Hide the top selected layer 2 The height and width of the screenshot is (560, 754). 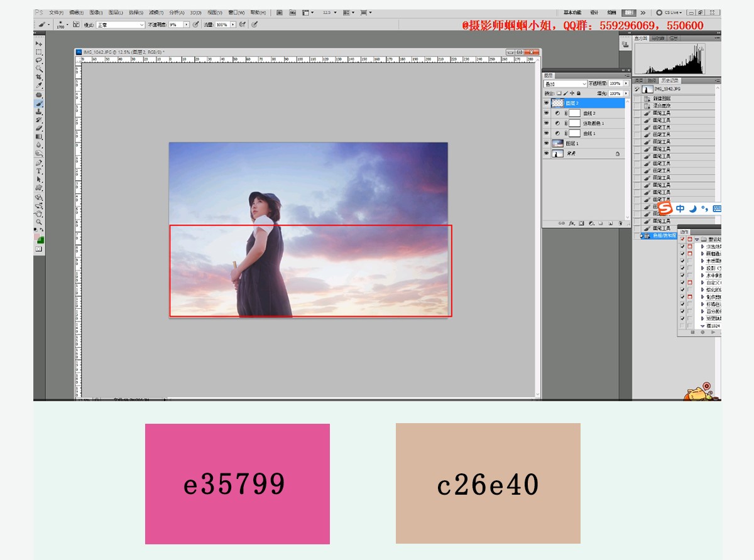click(547, 103)
